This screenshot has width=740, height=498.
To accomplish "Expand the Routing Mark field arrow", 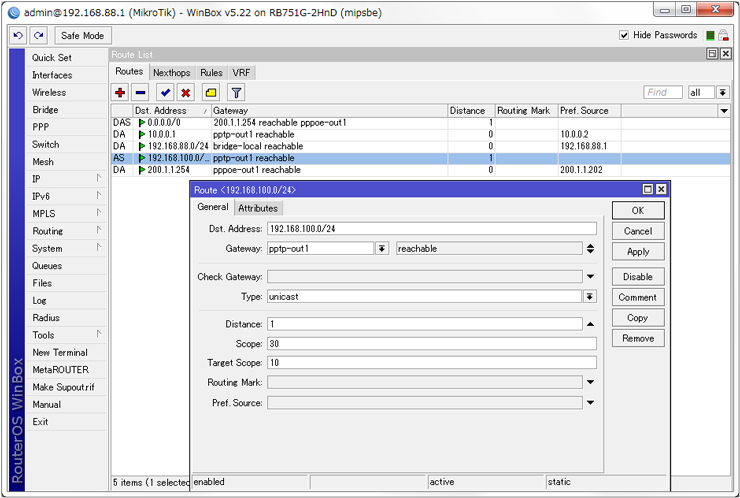I will (x=590, y=382).
